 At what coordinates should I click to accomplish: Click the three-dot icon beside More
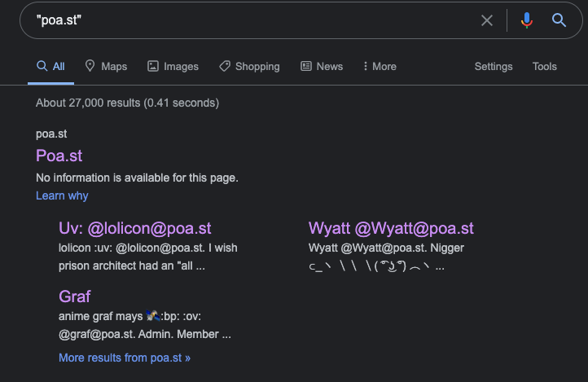[365, 66]
